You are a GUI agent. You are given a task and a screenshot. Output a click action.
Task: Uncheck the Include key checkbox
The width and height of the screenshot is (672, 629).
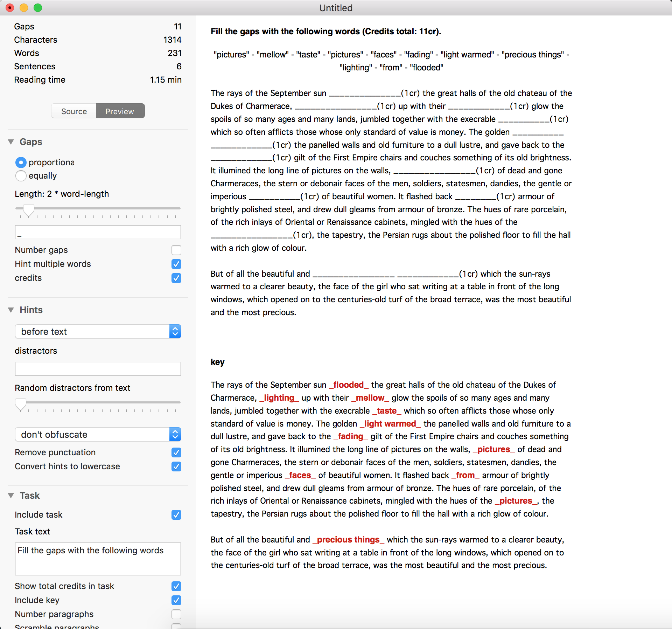pyautogui.click(x=176, y=600)
